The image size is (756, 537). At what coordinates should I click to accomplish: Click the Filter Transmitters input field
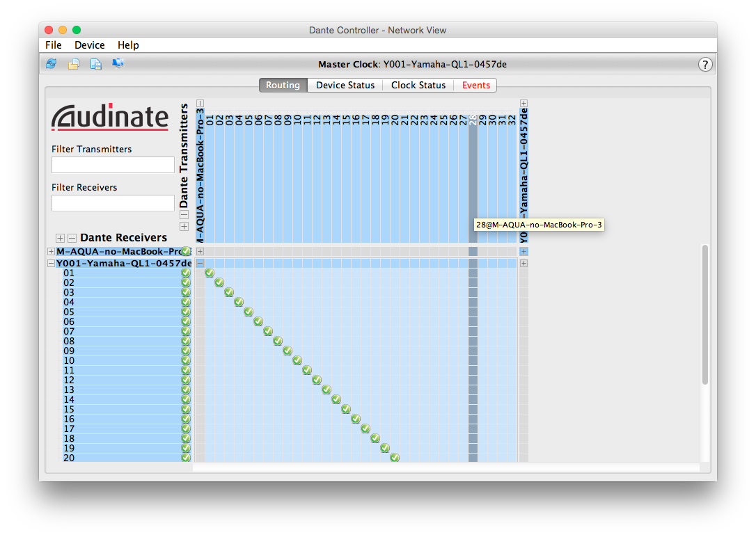coord(113,165)
